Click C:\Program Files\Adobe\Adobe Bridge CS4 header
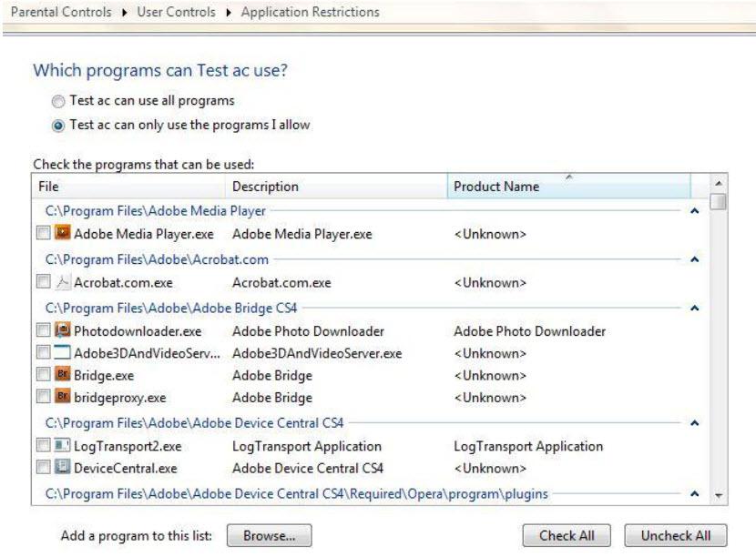The width and height of the screenshot is (756, 557). tap(171, 309)
